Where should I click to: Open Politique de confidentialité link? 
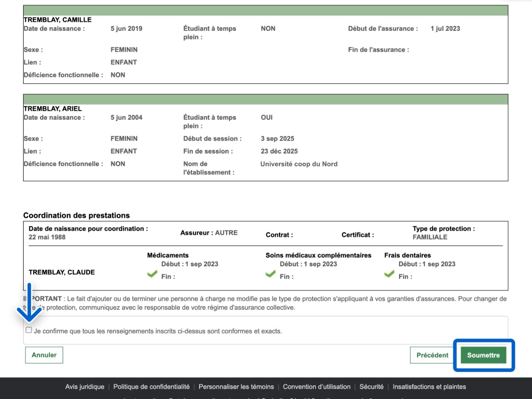coord(151,387)
